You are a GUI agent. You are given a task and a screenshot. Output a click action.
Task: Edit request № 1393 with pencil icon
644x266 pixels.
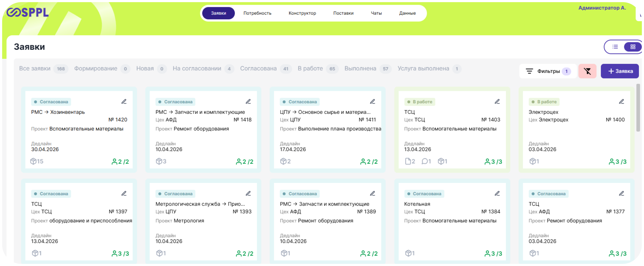coord(248,193)
